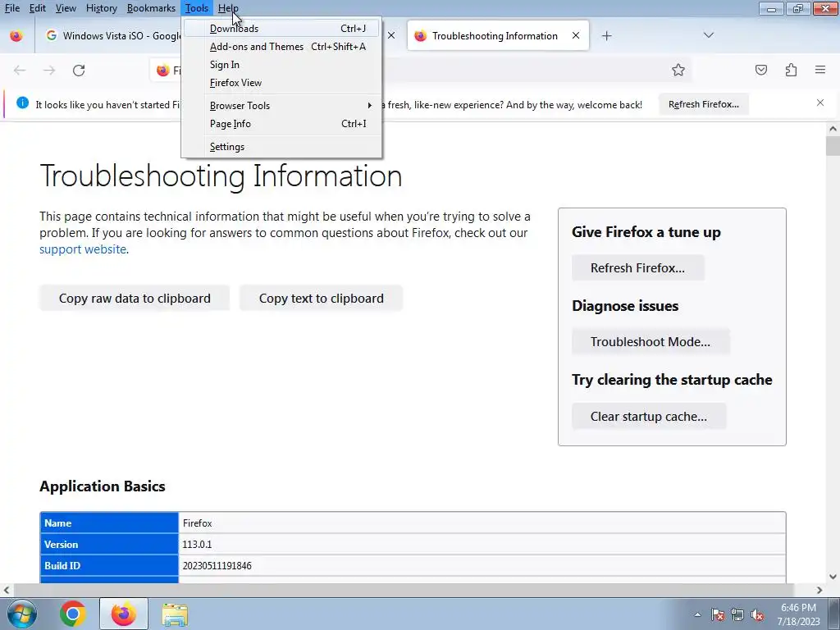Click Troubleshoot Mode button
Viewport: 840px width, 630px height.
click(x=651, y=342)
